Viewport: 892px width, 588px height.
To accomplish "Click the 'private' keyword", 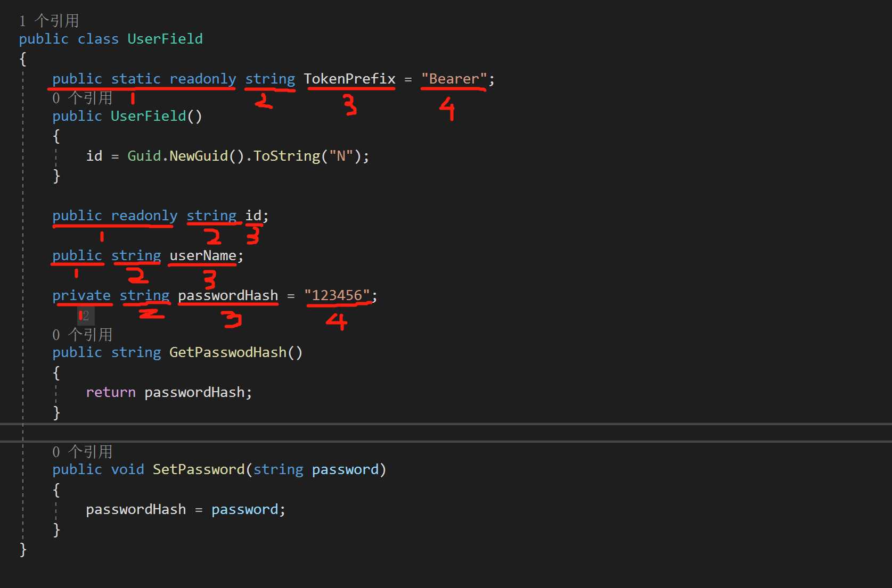I will point(81,295).
